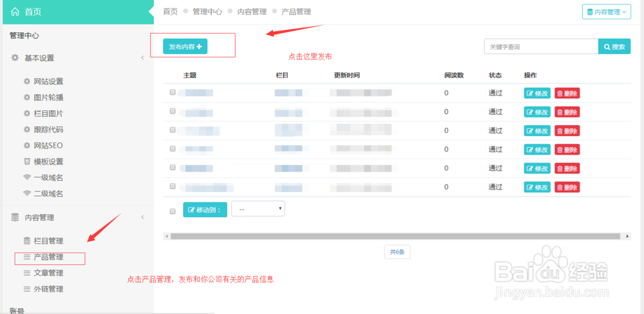Click 删除 in the fifth table row
The image size is (644, 314).
coord(567,168)
